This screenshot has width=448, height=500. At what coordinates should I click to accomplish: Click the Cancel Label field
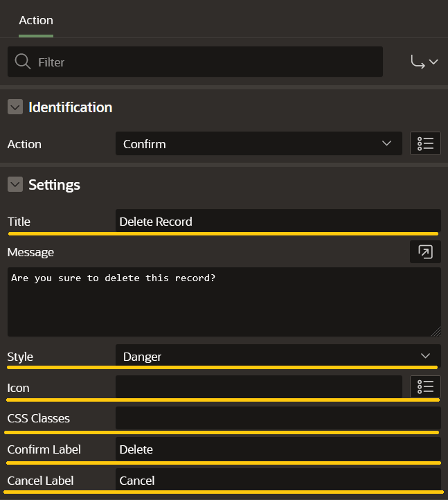pos(277,480)
